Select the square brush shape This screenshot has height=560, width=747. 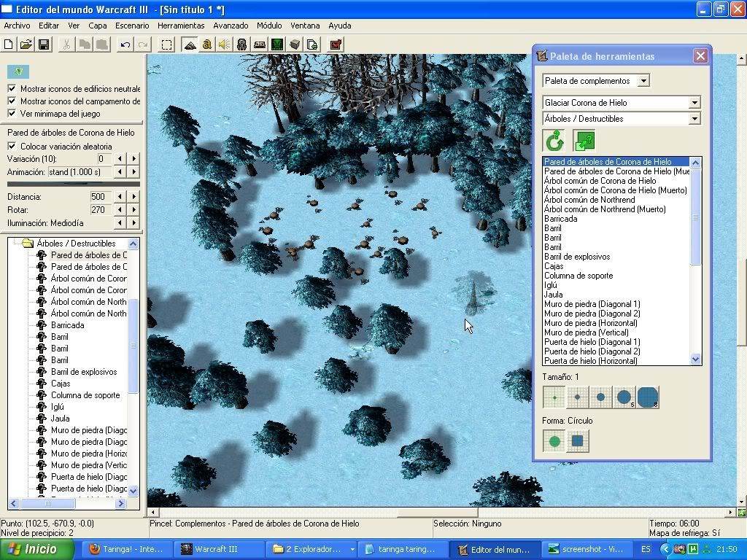578,441
